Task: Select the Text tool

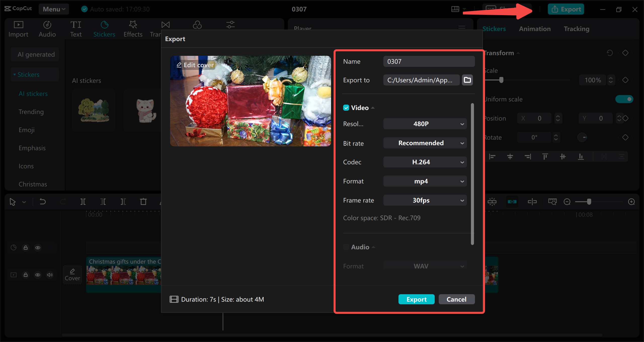Action: coord(76,28)
